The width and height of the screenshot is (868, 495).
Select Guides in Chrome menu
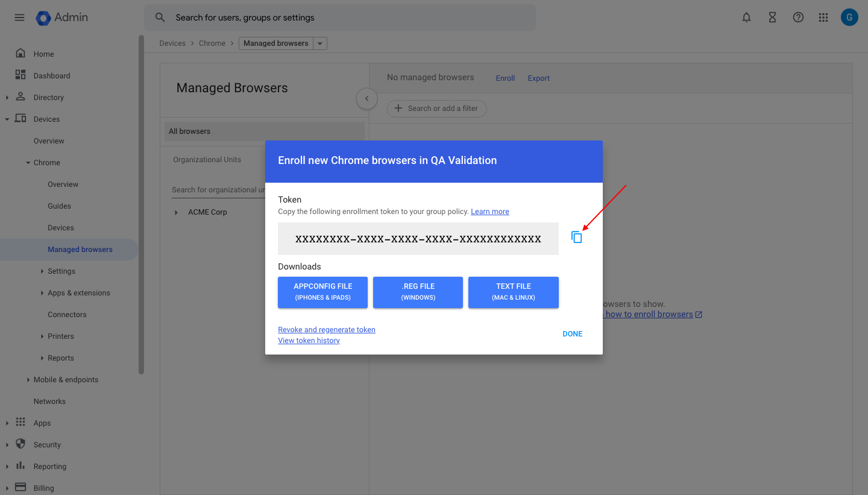[x=59, y=206]
